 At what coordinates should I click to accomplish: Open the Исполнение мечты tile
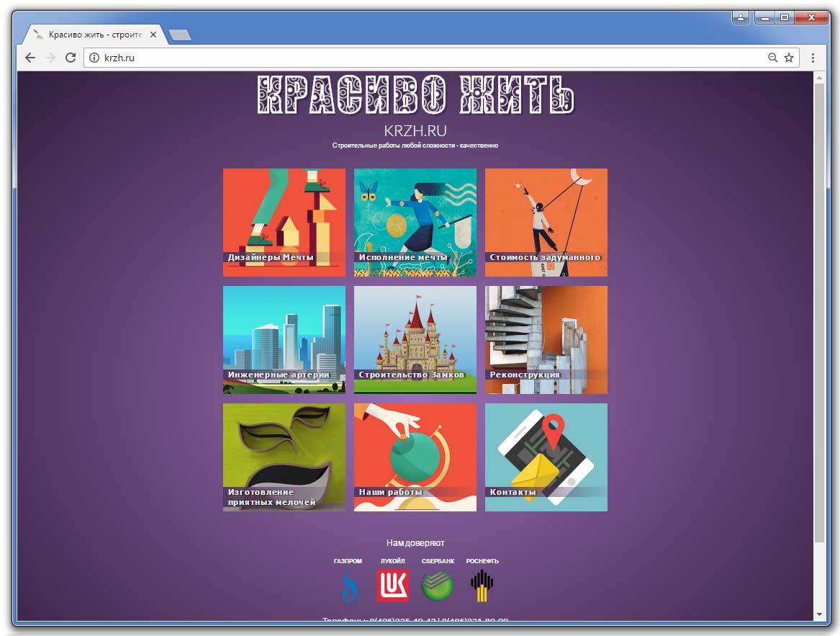(415, 223)
